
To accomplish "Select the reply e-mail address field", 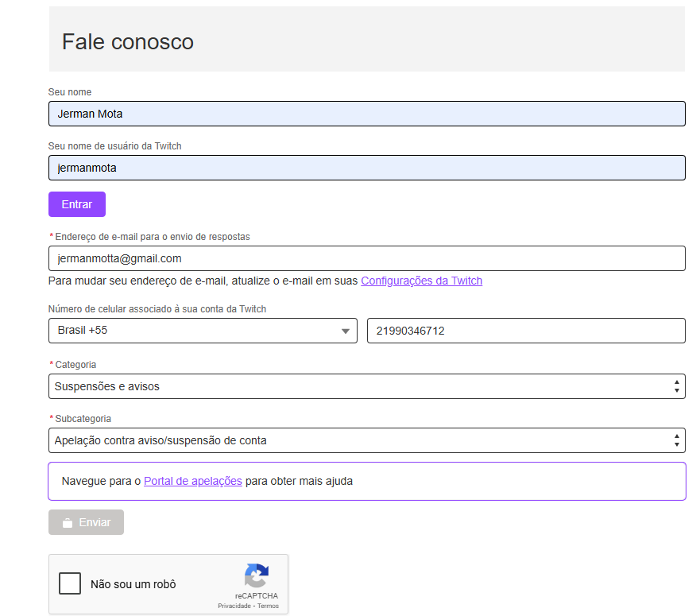I will (366, 258).
